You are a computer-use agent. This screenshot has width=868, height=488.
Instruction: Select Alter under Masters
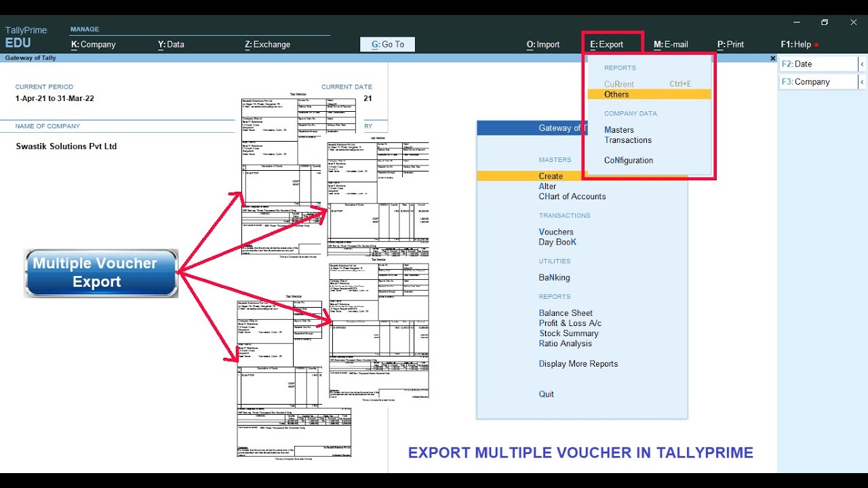[x=547, y=186]
